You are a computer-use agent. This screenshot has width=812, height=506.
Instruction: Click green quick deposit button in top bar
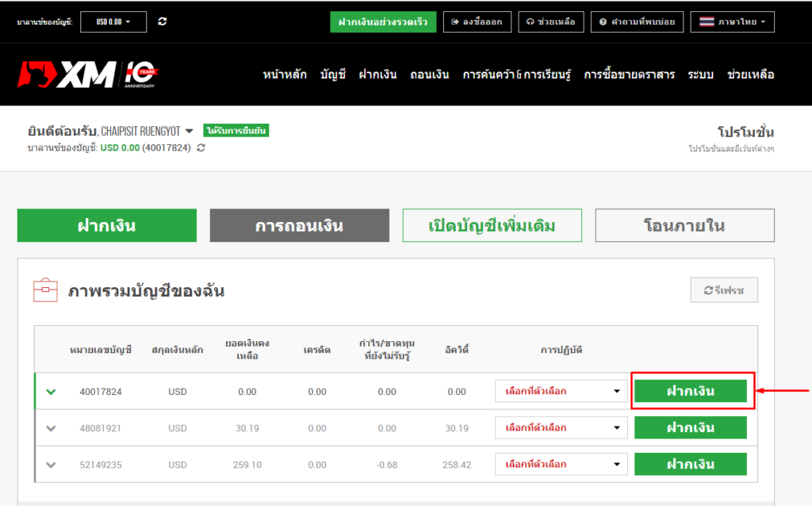pos(383,22)
